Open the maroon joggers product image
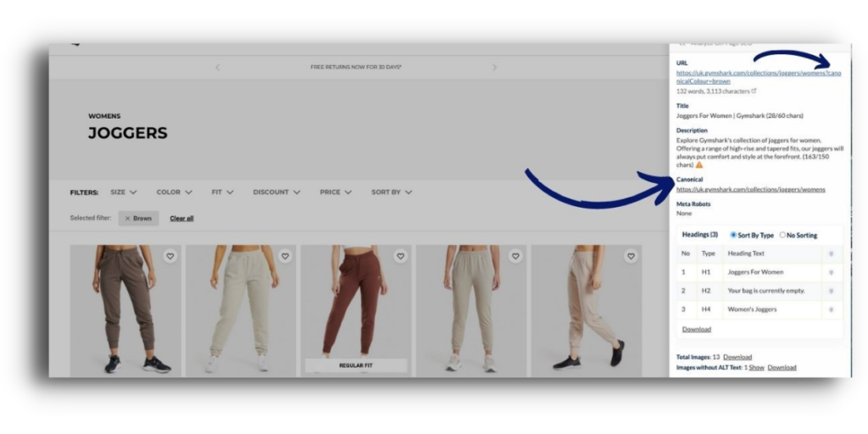 click(355, 311)
